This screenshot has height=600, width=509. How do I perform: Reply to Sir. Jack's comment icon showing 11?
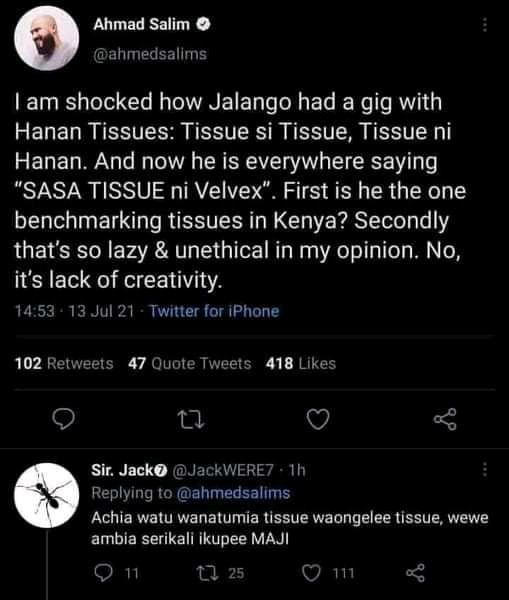[116, 573]
